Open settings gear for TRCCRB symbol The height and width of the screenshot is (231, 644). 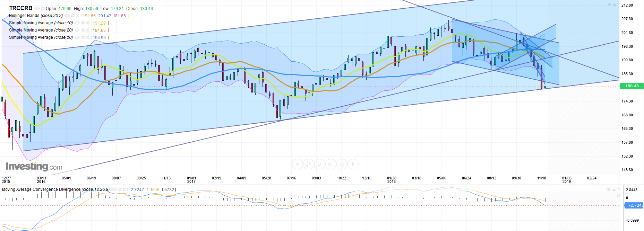(43, 8)
